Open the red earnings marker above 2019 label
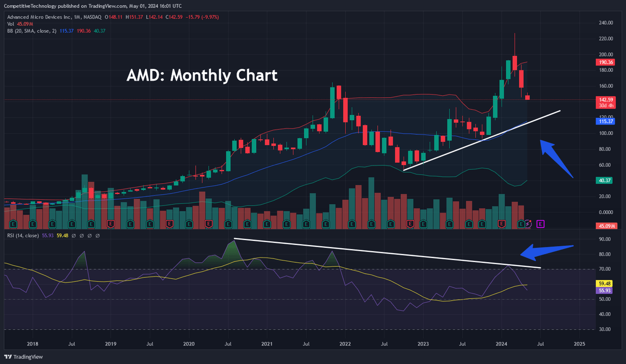 (x=111, y=224)
